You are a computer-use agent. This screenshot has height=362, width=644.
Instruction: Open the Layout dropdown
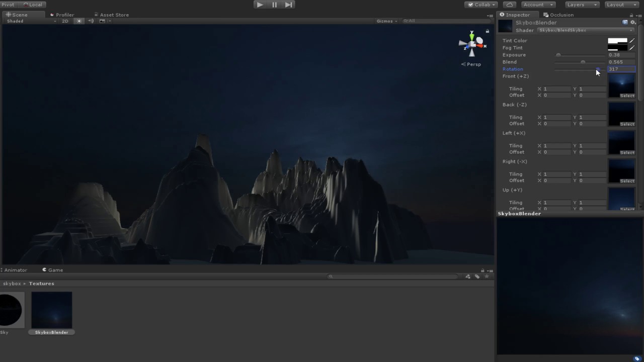[x=621, y=5]
